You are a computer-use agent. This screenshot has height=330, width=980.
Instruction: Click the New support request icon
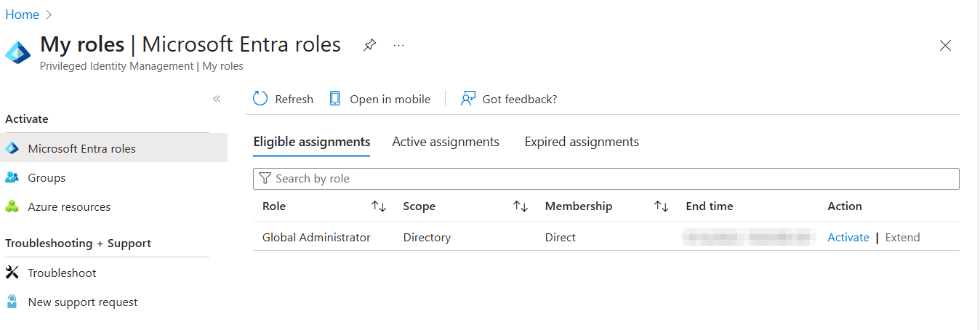pos(12,302)
